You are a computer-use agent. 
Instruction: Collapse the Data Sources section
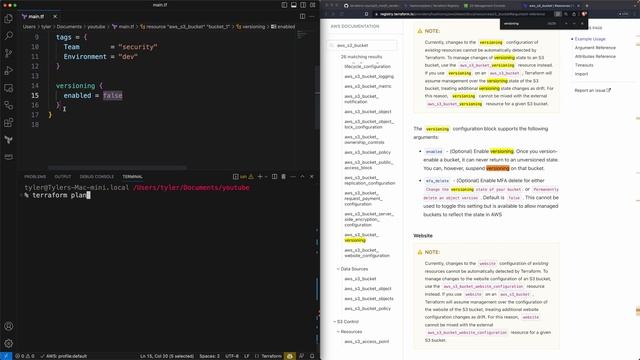coord(353,269)
